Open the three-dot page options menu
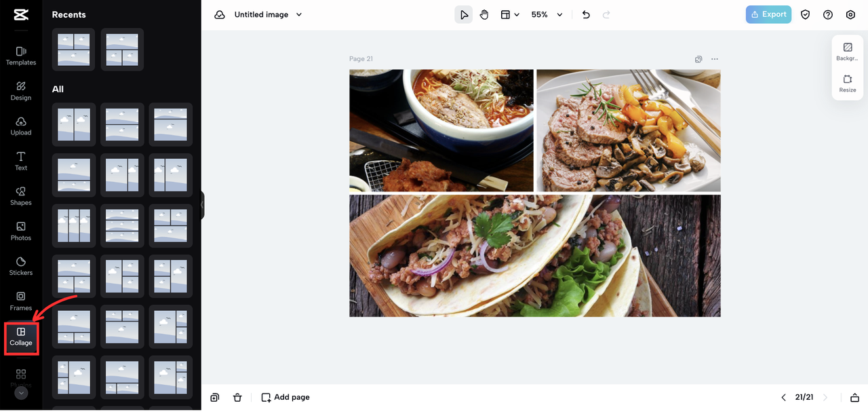868x416 pixels. click(714, 59)
